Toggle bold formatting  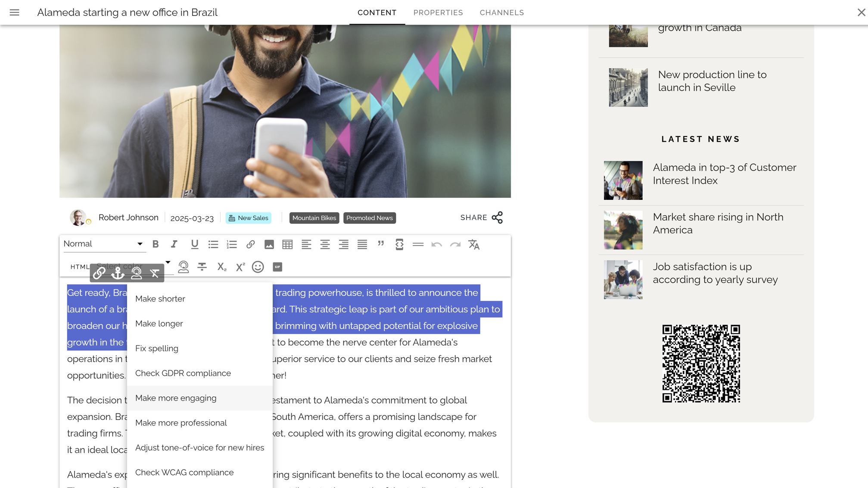point(156,244)
